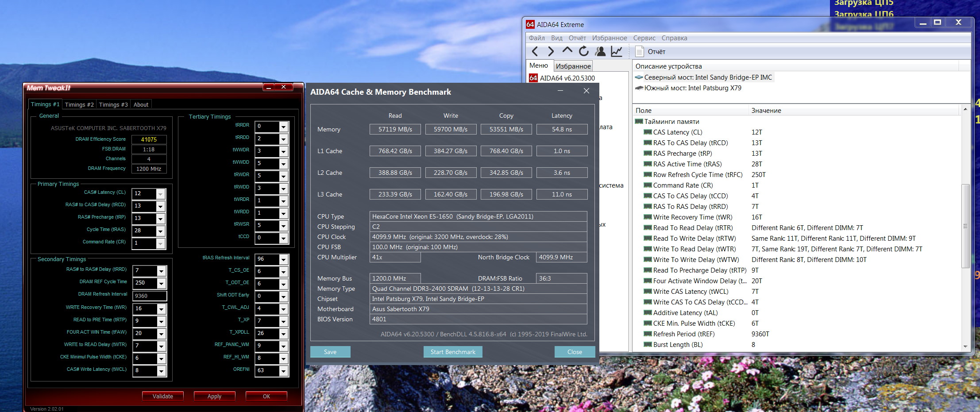Open FOUR ACT WIN Time (tFAW) dropdown
The width and height of the screenshot is (980, 412).
coord(162,334)
